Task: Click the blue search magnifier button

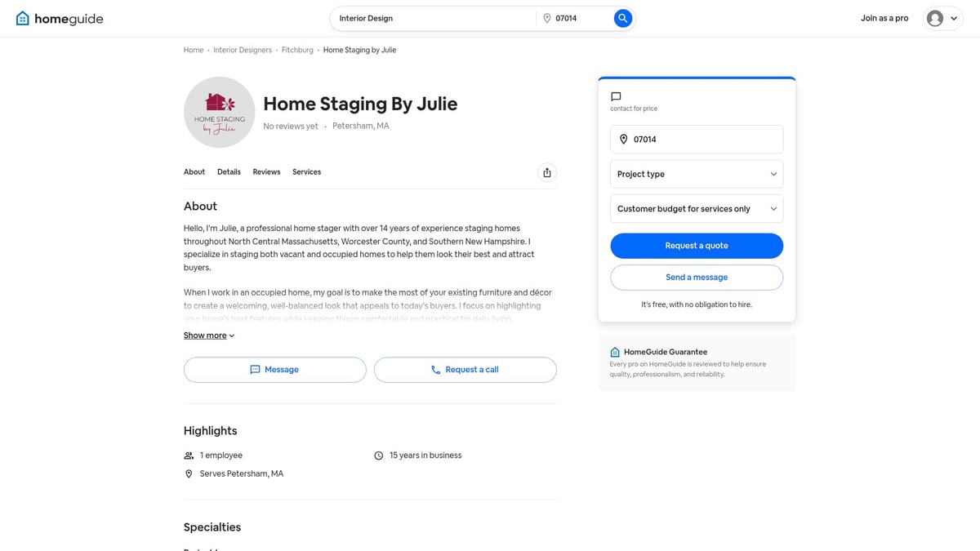Action: point(623,18)
